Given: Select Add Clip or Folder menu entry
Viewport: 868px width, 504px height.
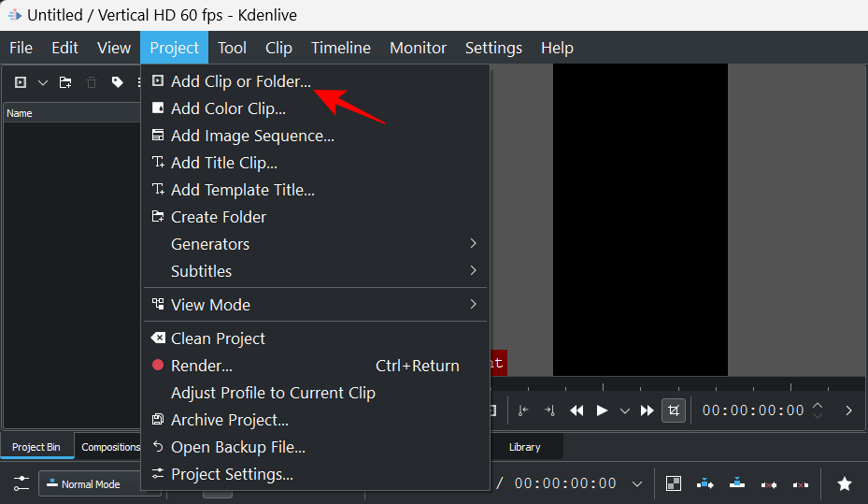Looking at the screenshot, I should tap(240, 81).
